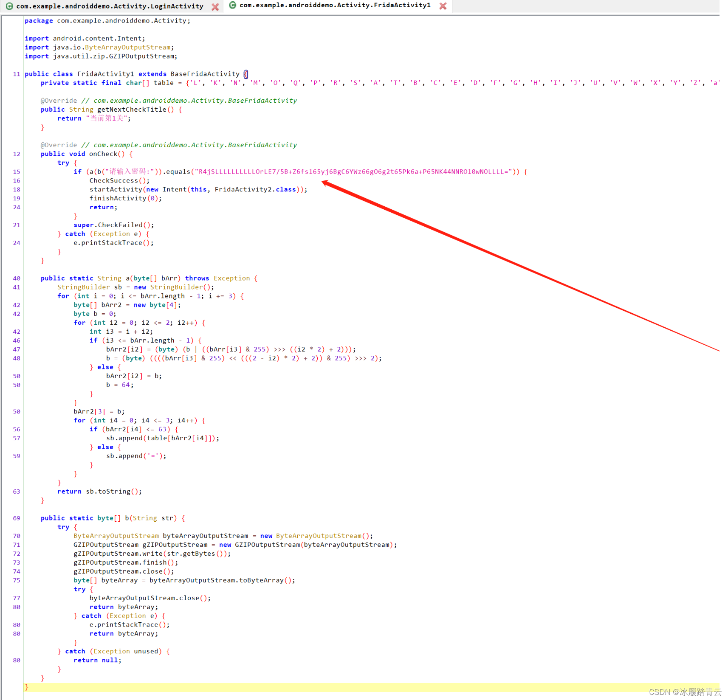The width and height of the screenshot is (728, 700).
Task: Click the package declaration line
Action: pyautogui.click(x=107, y=21)
